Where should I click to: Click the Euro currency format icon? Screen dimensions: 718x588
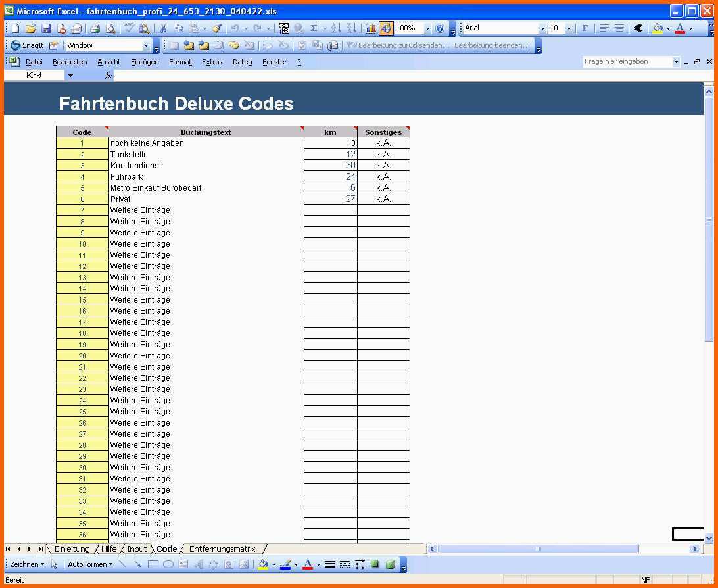pos(638,28)
